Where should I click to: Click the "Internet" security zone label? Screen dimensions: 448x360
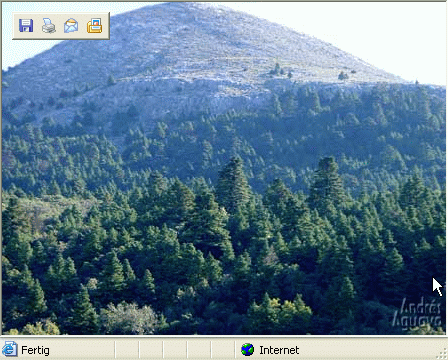click(279, 350)
